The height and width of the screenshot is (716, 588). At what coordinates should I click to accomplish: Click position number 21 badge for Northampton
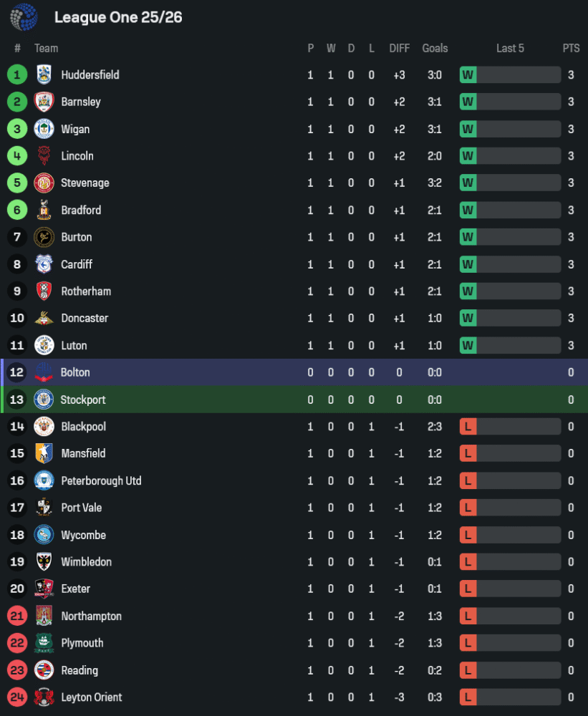[17, 616]
